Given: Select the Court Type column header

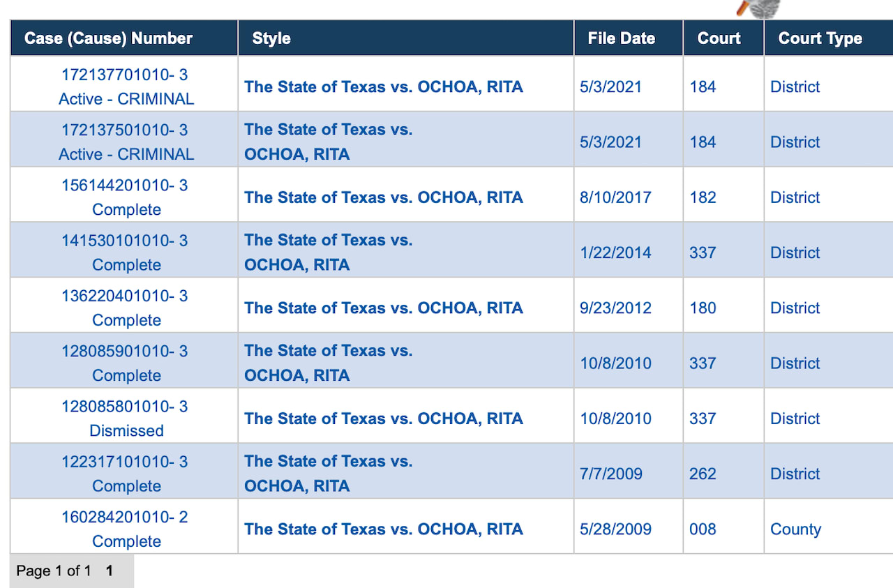Looking at the screenshot, I should 820,38.
